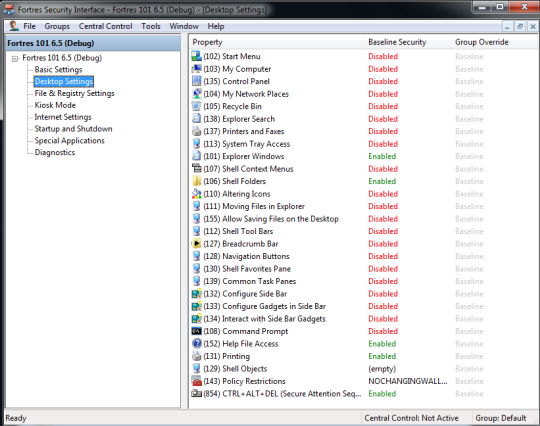Viewport: 540px width, 426px height.
Task: Click the Policy Restrictions row icon
Action: [x=196, y=381]
